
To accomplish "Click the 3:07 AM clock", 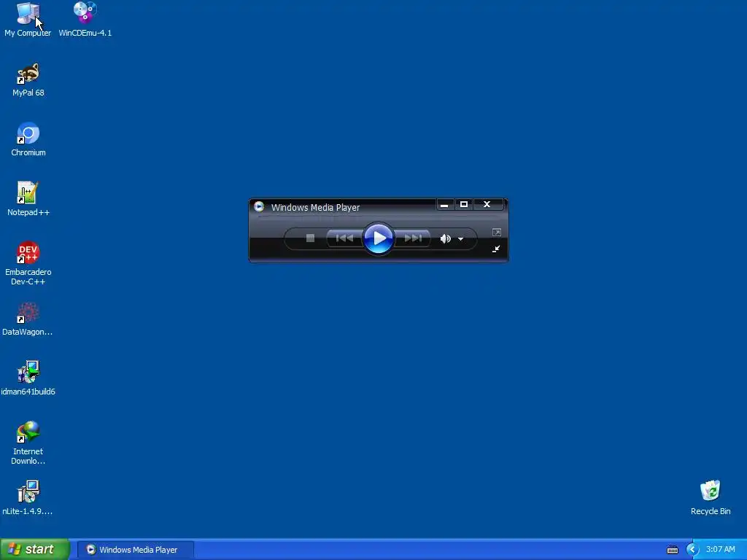I will 720,550.
